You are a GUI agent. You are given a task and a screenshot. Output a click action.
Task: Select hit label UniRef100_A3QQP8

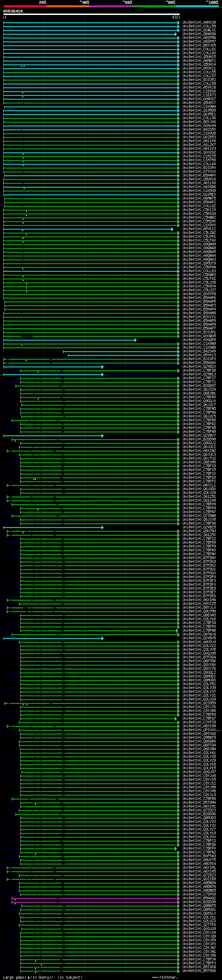click(199, 340)
